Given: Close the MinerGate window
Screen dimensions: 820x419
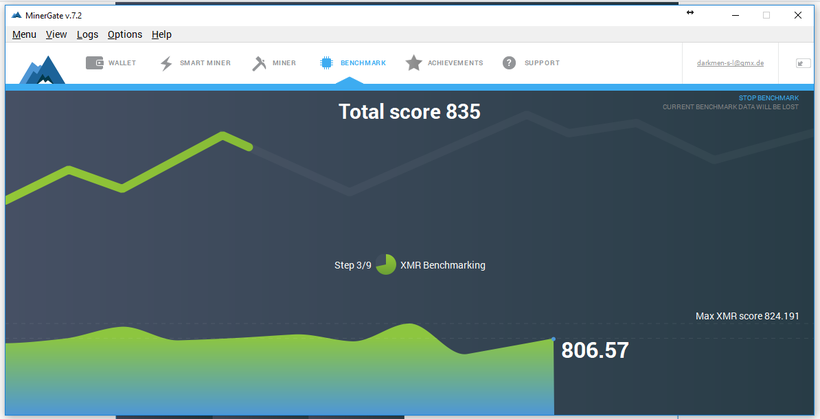Looking at the screenshot, I should pyautogui.click(x=798, y=15).
